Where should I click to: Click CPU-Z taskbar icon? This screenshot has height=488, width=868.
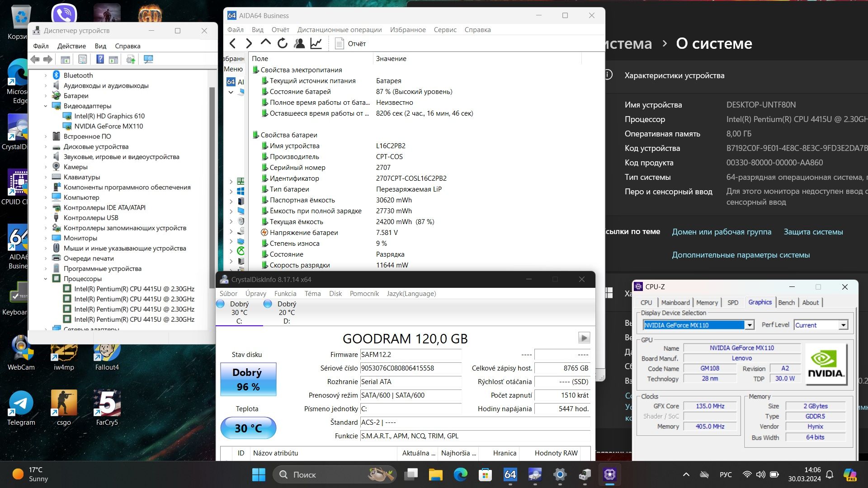(609, 474)
